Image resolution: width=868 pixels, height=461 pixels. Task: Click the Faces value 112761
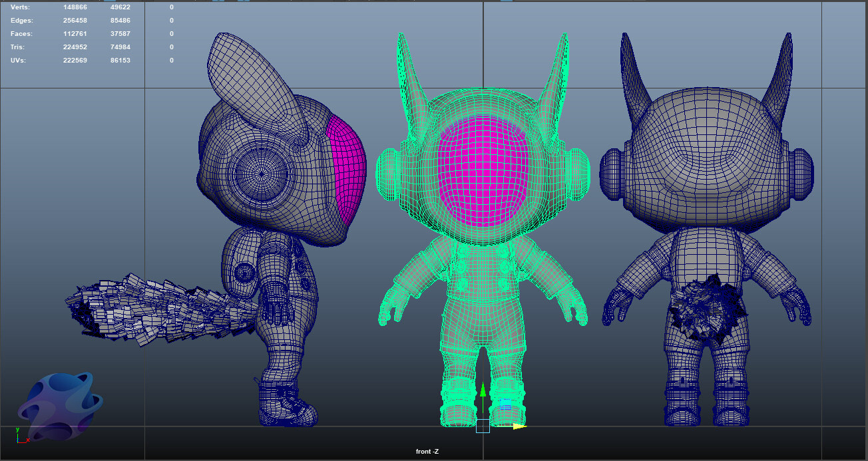75,33
